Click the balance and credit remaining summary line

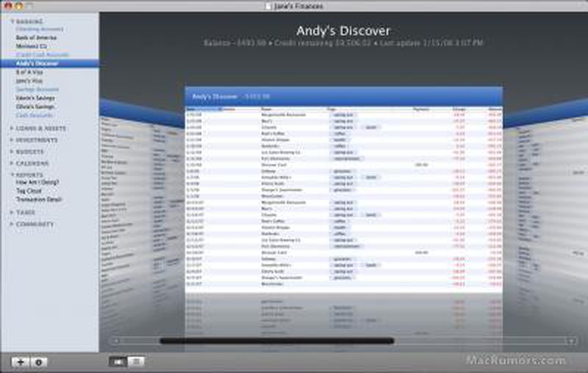343,43
